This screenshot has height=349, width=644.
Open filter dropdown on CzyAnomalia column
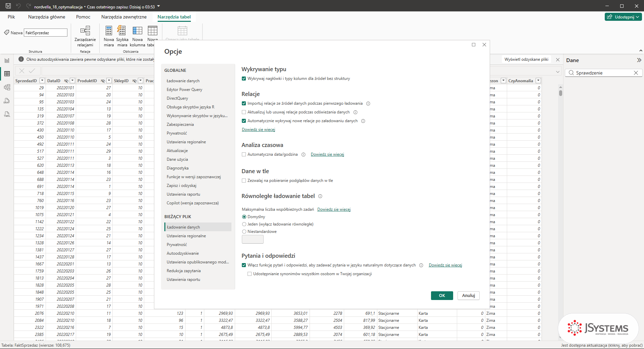(x=538, y=81)
